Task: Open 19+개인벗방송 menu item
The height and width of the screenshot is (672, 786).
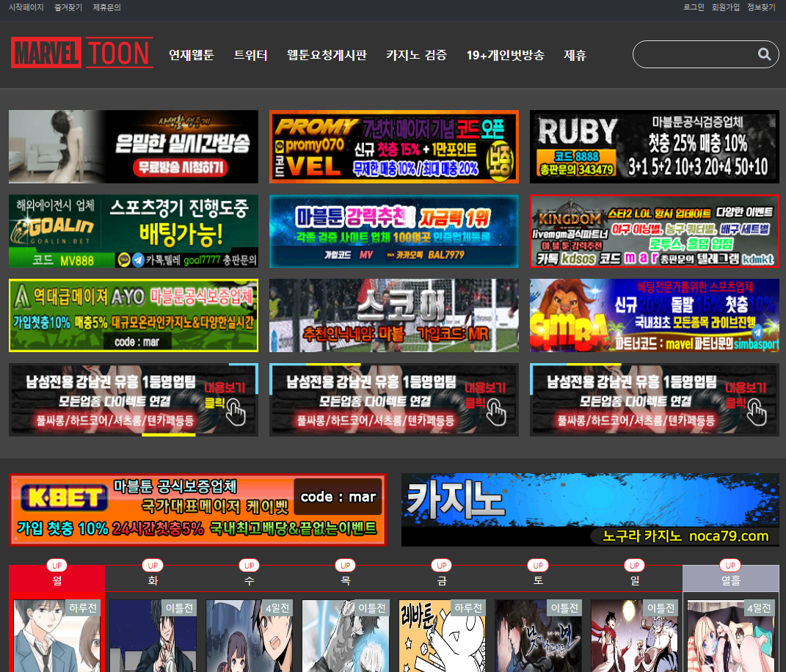Action: click(x=505, y=54)
